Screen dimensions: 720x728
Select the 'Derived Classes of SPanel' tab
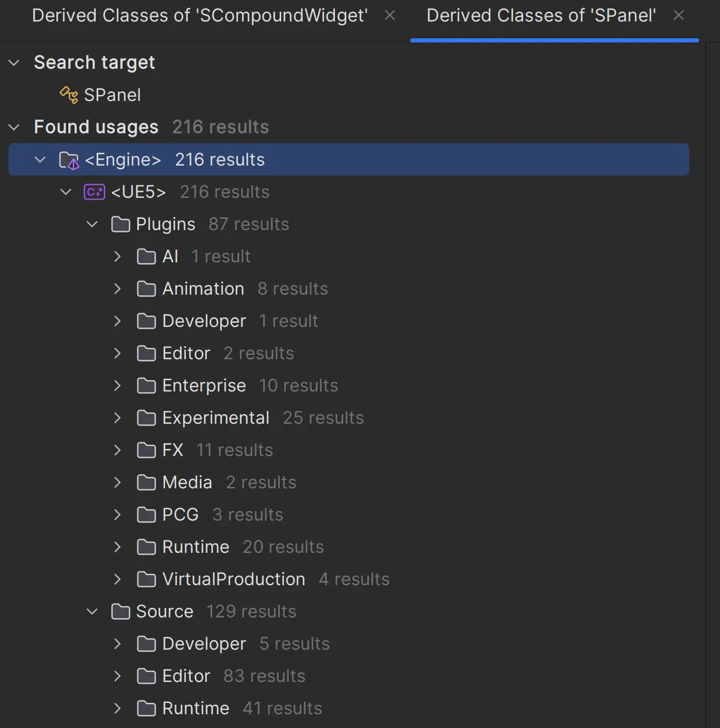(x=540, y=16)
